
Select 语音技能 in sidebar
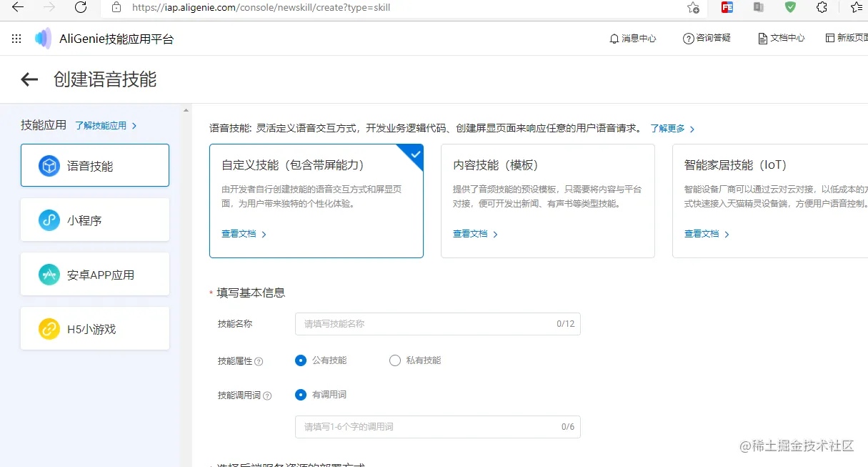tap(95, 166)
